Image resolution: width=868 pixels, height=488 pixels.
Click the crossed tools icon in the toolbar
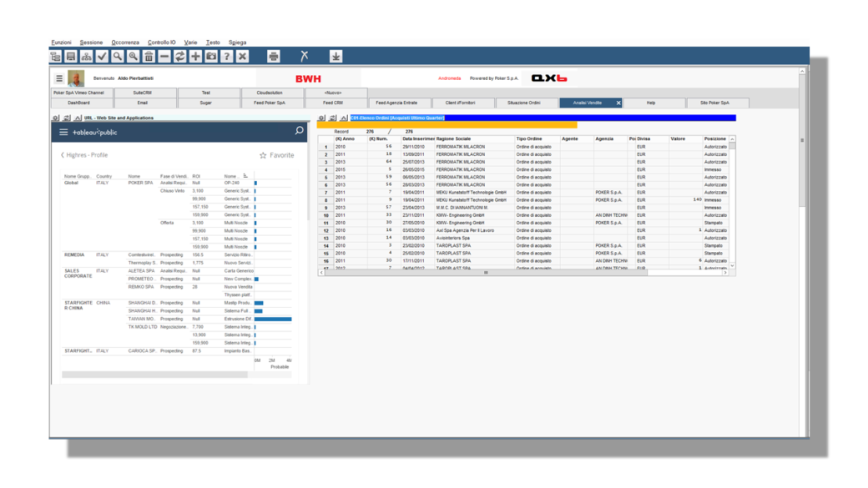[305, 57]
